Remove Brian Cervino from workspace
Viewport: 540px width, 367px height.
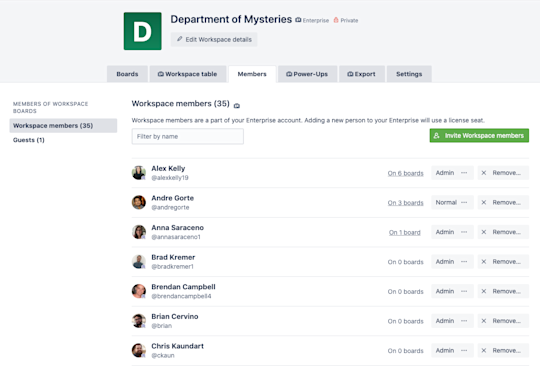(x=503, y=321)
